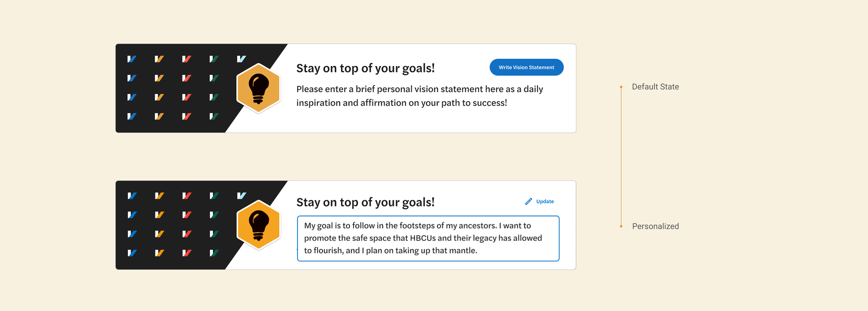Click the light-blue checkmark atop personalized card pattern
Image resolution: width=868 pixels, height=311 pixels.
coord(241,196)
